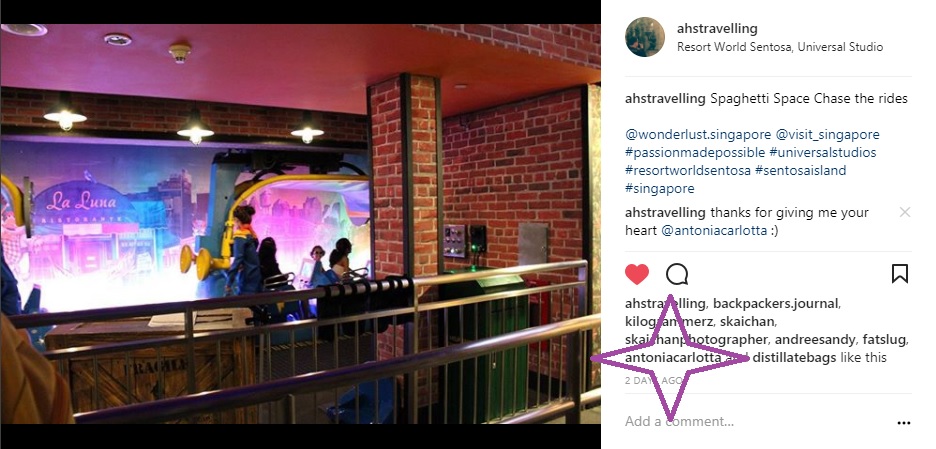
Task: Open #sentosaisland hashtag
Action: pos(800,170)
